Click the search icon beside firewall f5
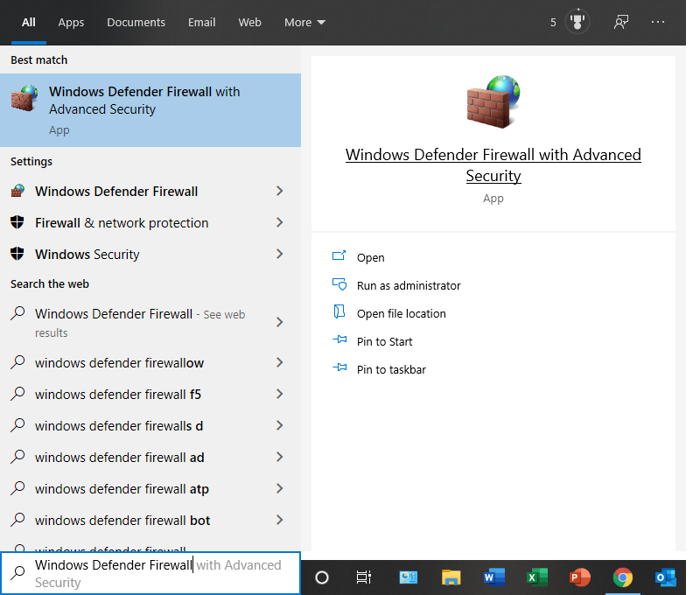The width and height of the screenshot is (700, 595). click(17, 393)
